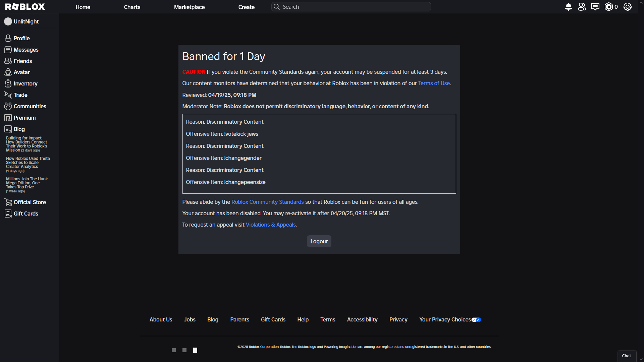Click the Blog sidebar icon

point(8,129)
